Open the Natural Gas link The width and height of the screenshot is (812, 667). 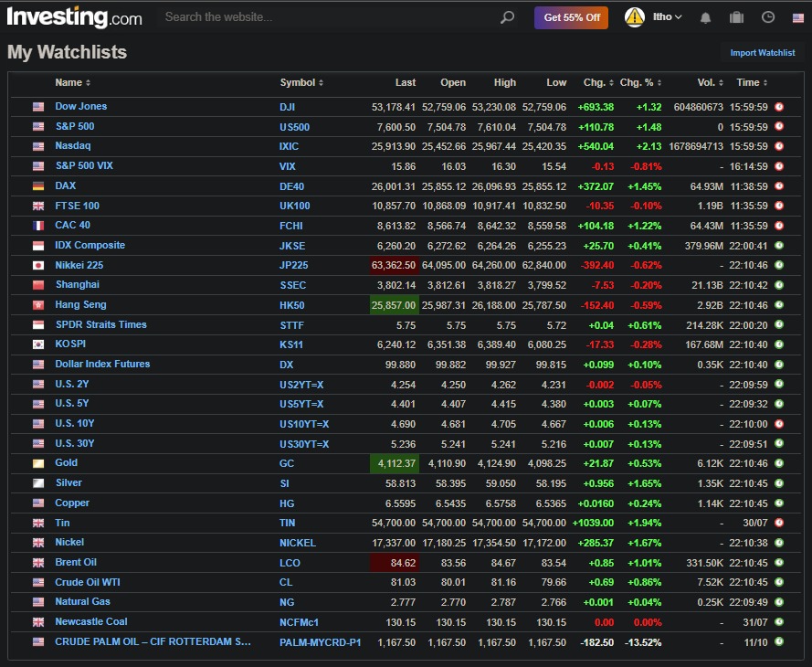pos(83,602)
